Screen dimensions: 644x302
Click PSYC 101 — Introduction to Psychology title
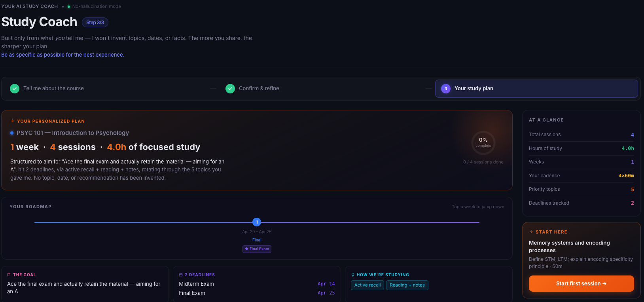click(73, 133)
